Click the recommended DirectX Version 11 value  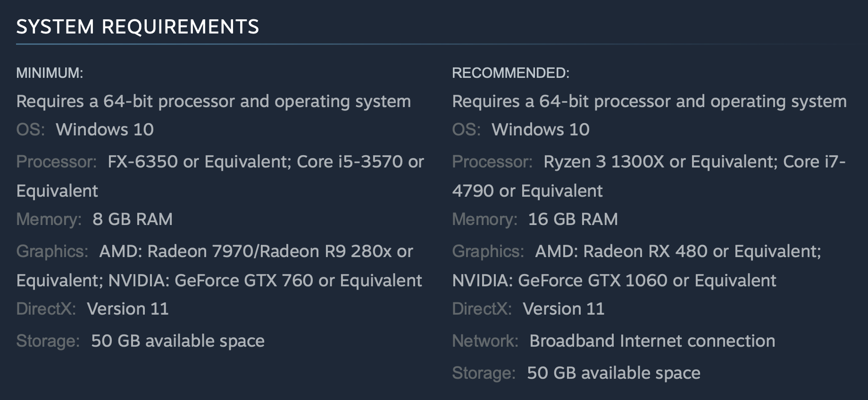(564, 309)
